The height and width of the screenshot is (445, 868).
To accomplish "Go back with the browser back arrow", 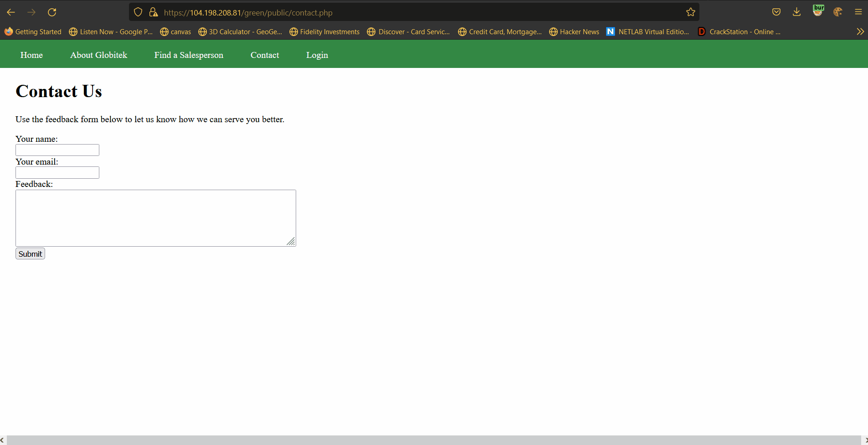I will [x=11, y=12].
